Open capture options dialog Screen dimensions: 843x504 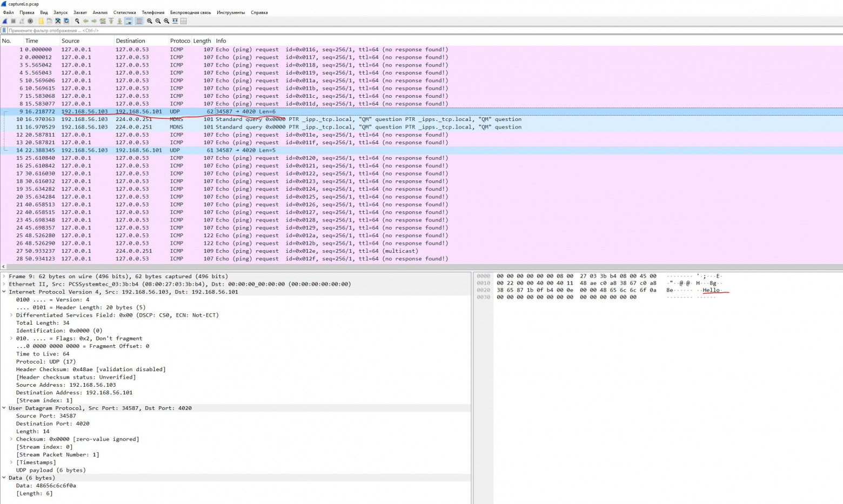click(x=30, y=21)
